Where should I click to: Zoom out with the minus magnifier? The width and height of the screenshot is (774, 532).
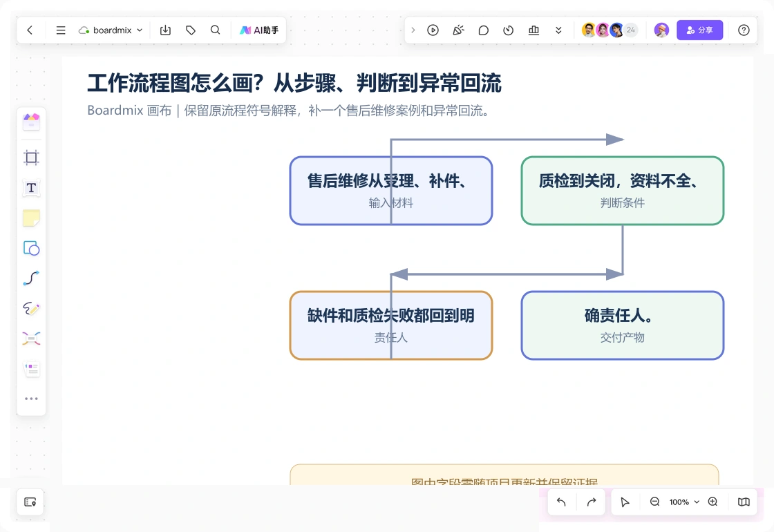(654, 502)
